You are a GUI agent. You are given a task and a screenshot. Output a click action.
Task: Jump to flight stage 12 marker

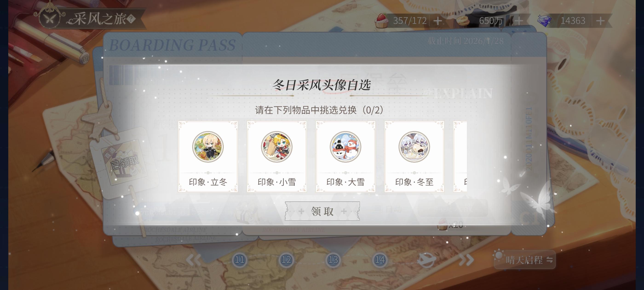tap(286, 260)
